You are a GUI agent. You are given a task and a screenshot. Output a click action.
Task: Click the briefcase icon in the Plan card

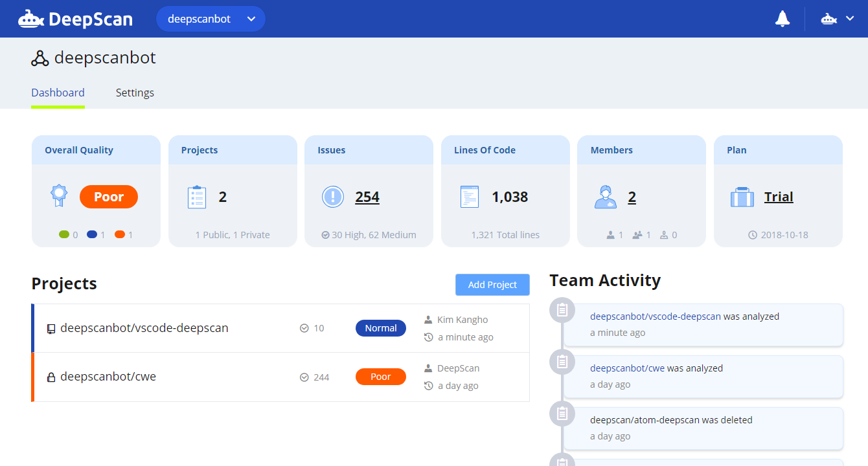[x=742, y=197]
